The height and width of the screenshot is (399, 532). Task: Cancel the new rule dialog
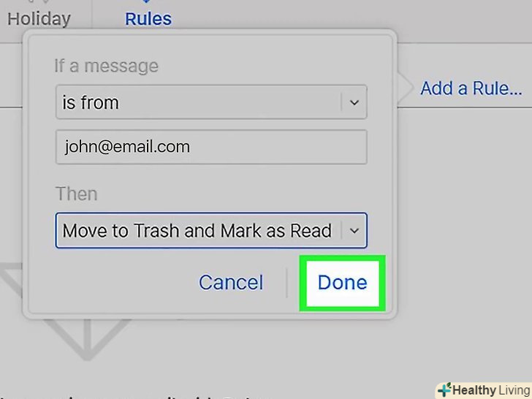231,282
